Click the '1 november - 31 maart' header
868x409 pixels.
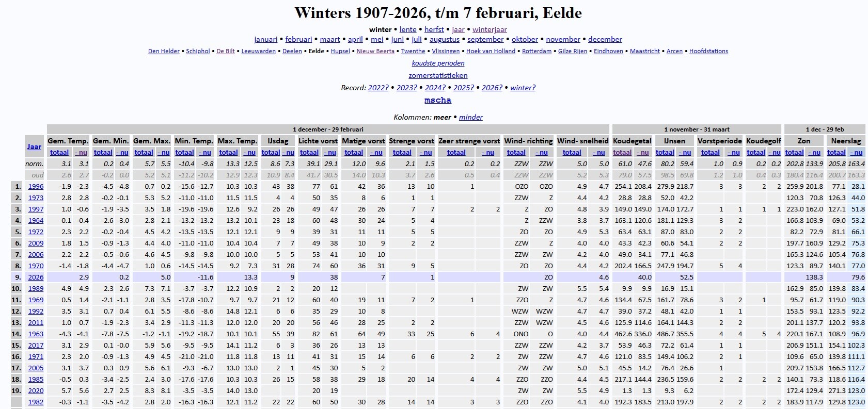point(697,129)
